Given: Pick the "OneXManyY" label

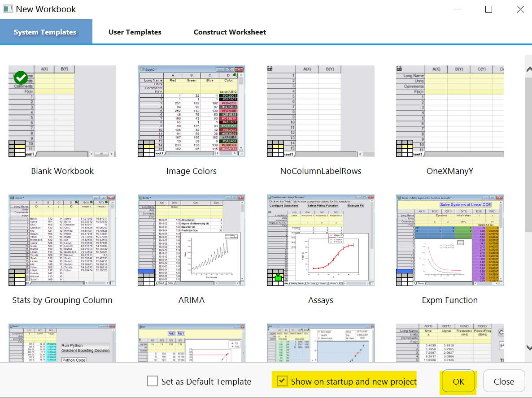Looking at the screenshot, I should tap(449, 171).
